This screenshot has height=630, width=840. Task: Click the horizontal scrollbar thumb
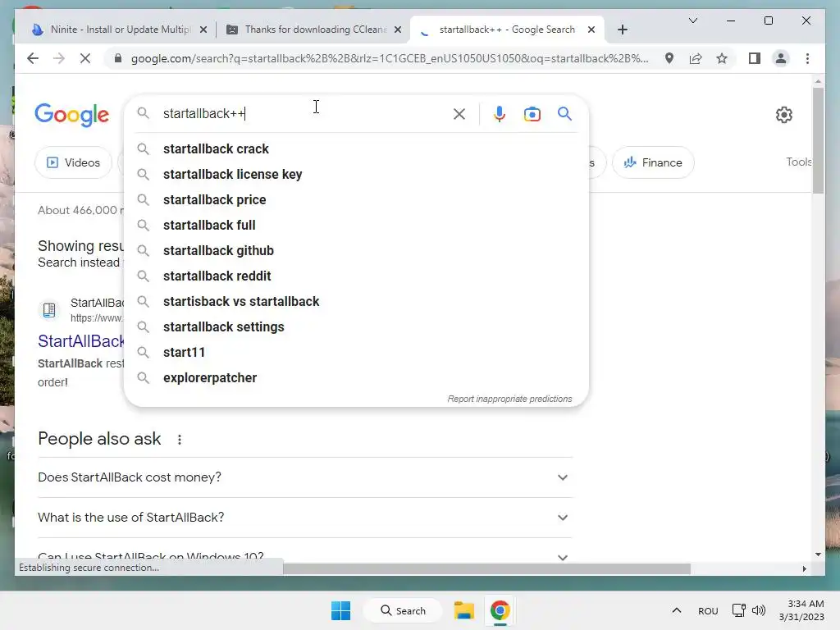tap(486, 569)
